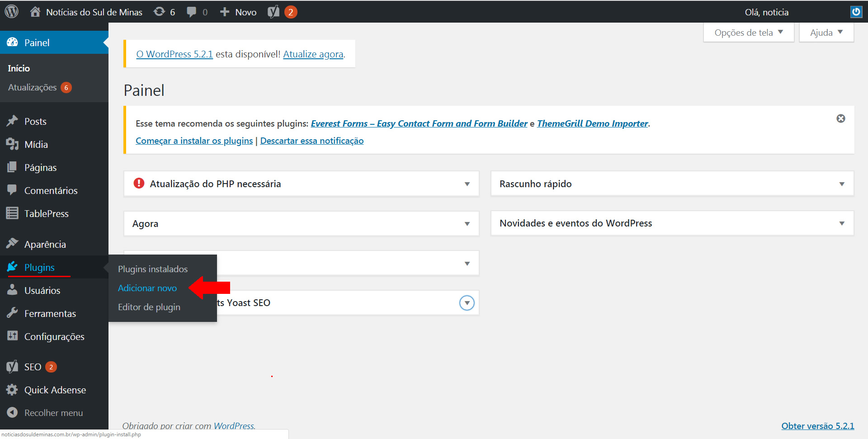Viewport: 868px width, 439px height.
Task: Click the Quick Adsense gear icon
Action: [x=12, y=390]
